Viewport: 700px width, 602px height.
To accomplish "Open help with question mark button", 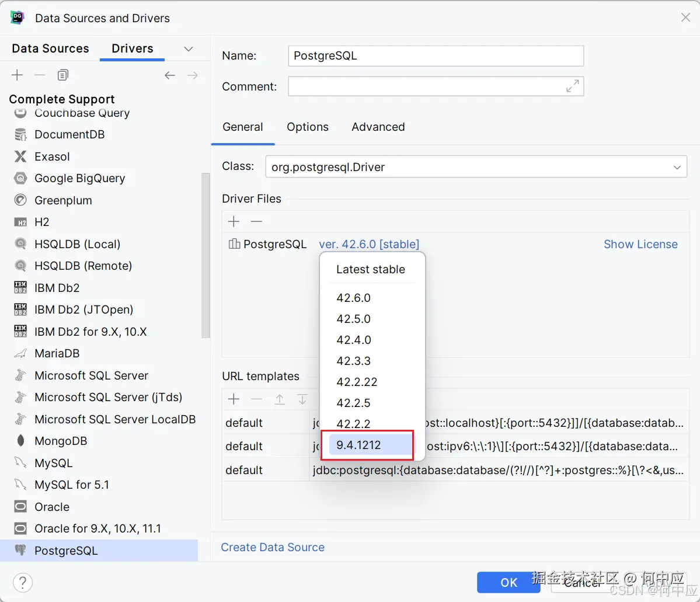I will point(22,582).
